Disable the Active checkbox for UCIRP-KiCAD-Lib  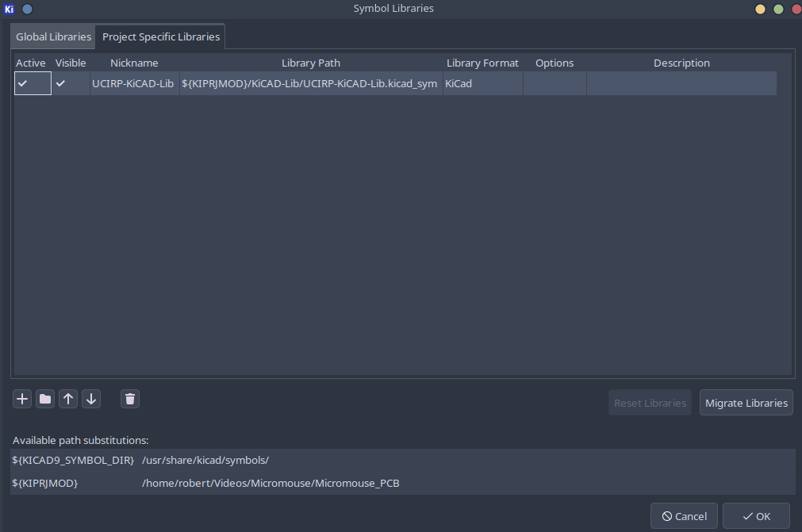[x=21, y=82]
